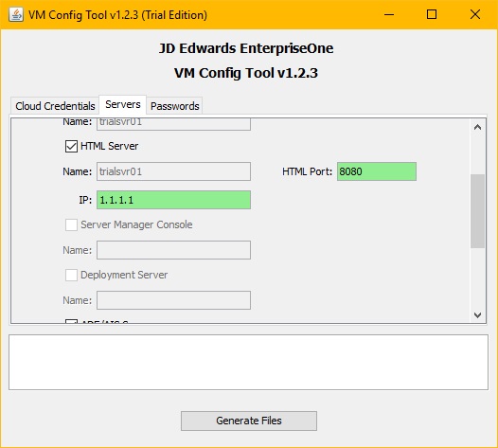Close the VM Config Tool window
The width and height of the screenshot is (498, 448).
click(x=475, y=14)
